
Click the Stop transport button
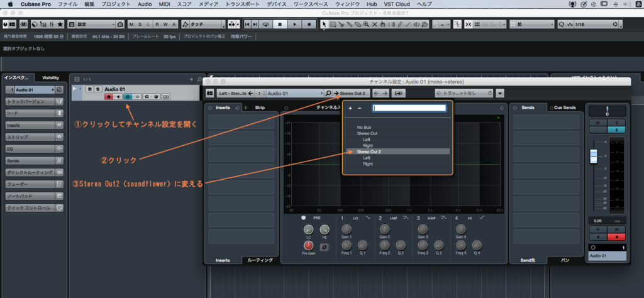[x=280, y=25]
